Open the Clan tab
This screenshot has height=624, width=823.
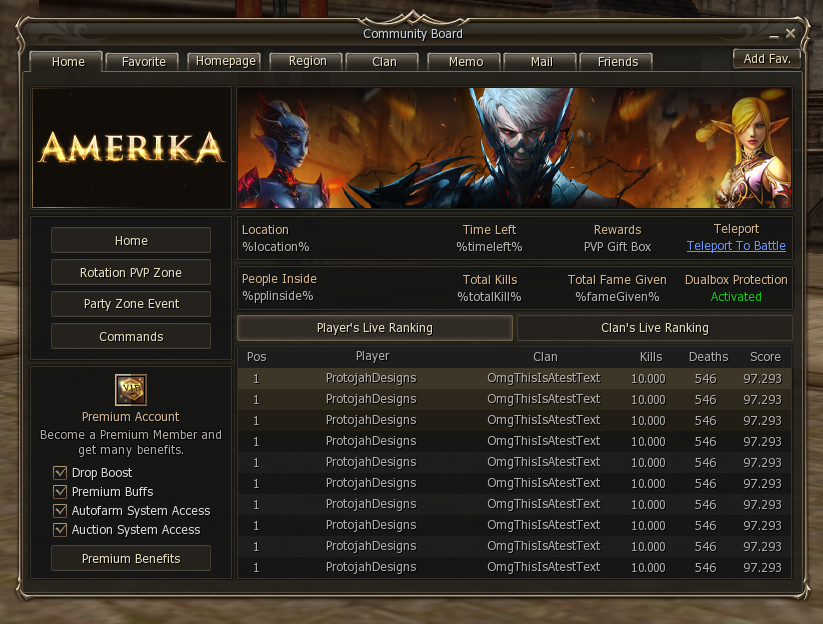click(x=384, y=61)
